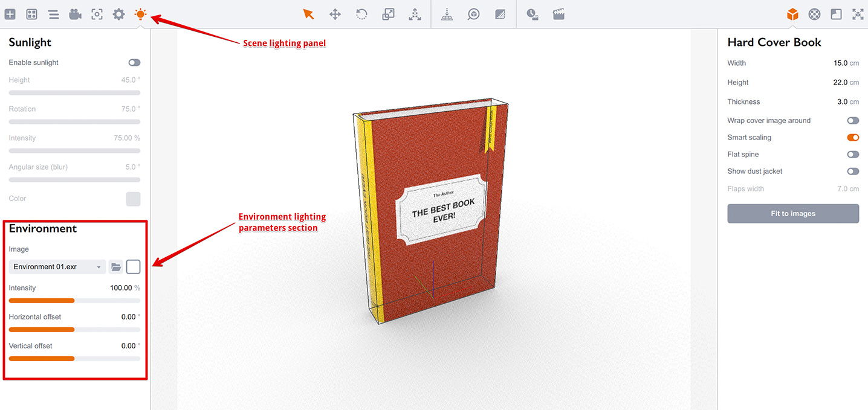Turn off Smart scaling
Screen dimensions: 868x410
click(853, 138)
